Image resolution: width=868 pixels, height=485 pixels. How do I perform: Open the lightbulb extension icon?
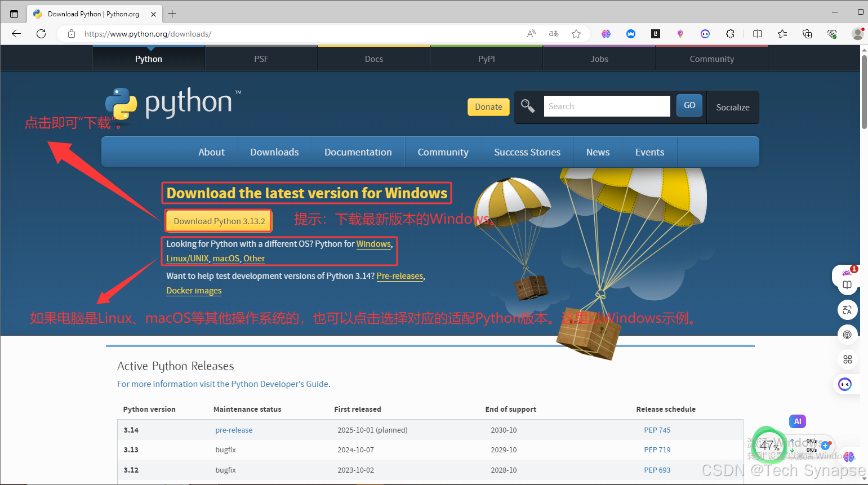[x=680, y=34]
